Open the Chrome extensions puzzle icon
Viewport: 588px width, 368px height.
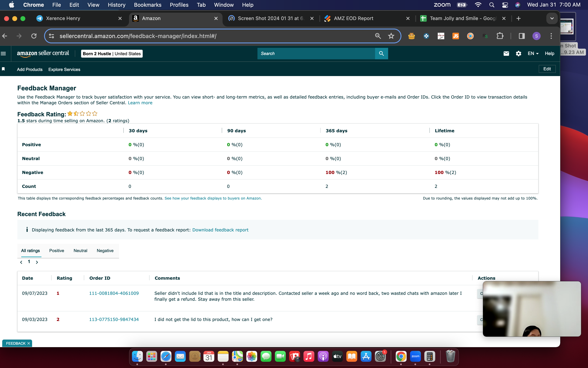coord(500,36)
